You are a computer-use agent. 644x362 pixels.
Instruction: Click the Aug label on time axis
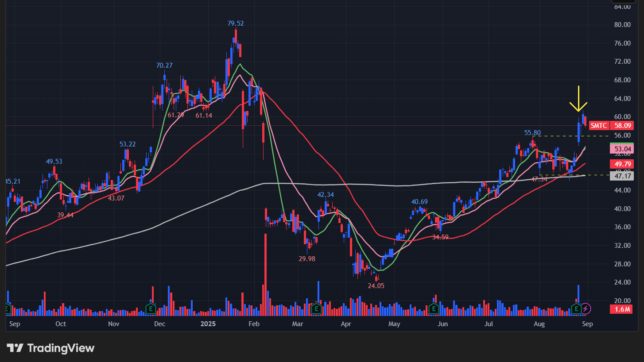[x=539, y=323]
